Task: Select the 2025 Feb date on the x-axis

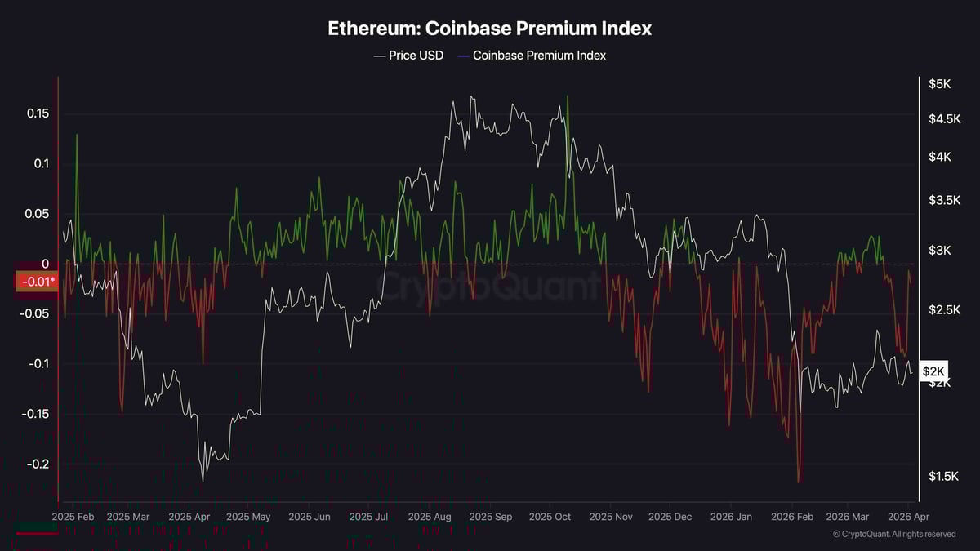Action: click(x=73, y=517)
